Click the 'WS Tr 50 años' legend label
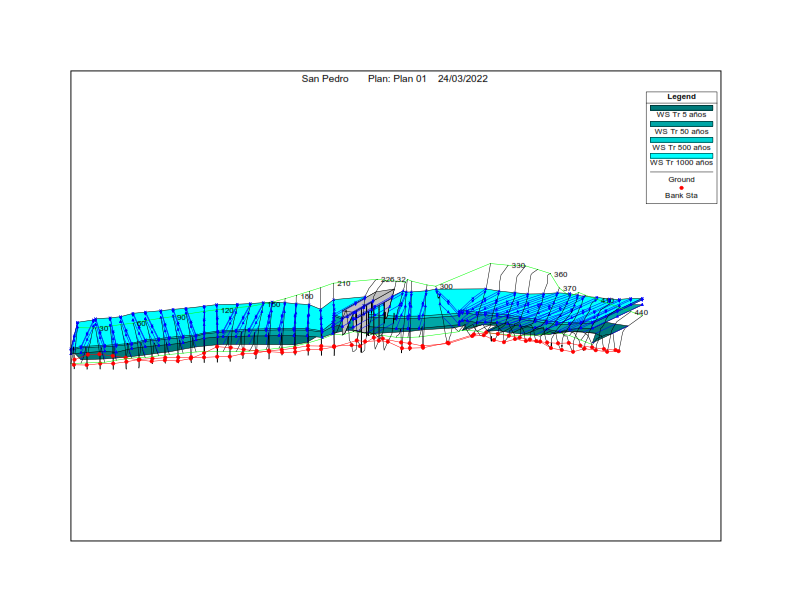The width and height of the screenshot is (792, 612). [681, 131]
